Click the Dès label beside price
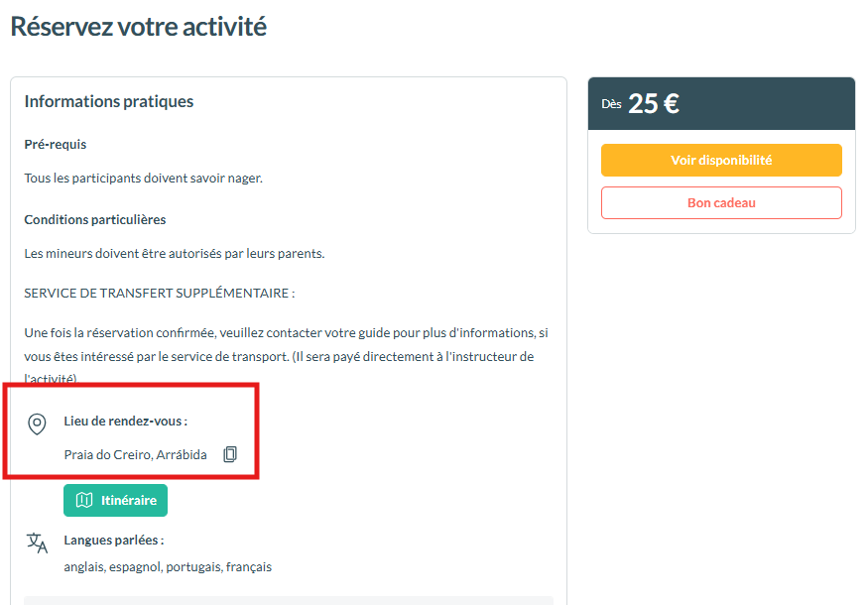Screen dimensions: 868x605 tap(611, 104)
